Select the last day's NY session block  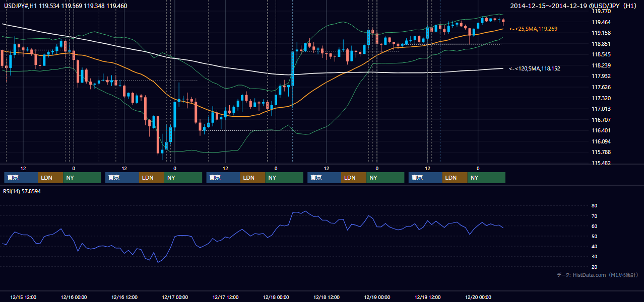tap(487, 178)
